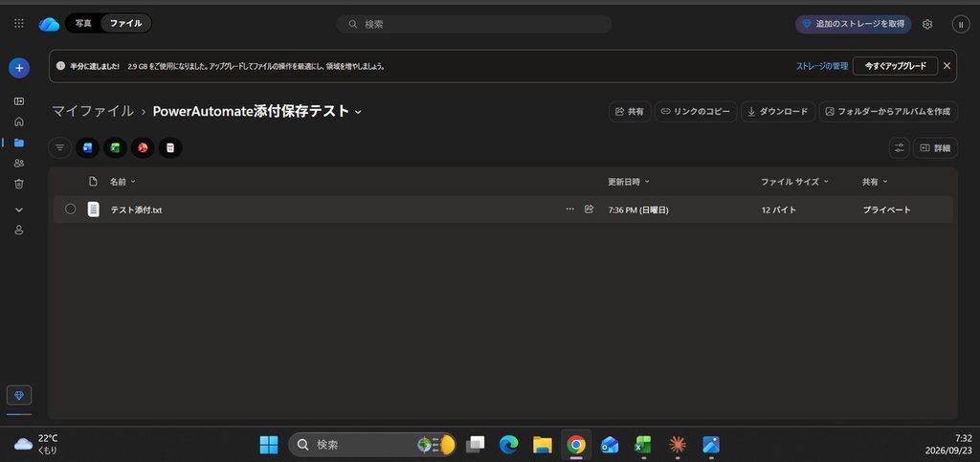Viewport: 980px width, 462px height.
Task: Toggle the 詳細 details pane
Action: [x=935, y=148]
